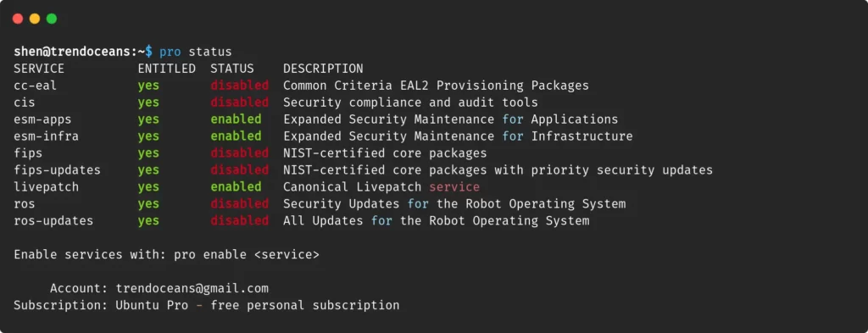Click the enabled status for livepatch

pyautogui.click(x=236, y=186)
